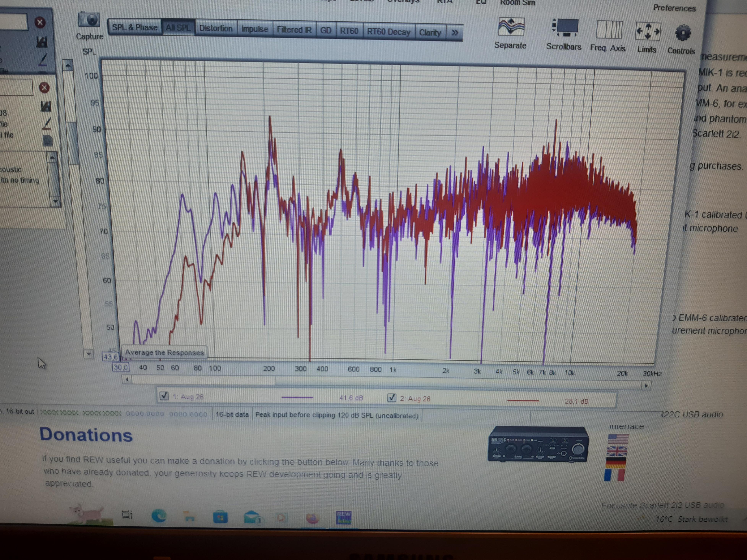This screenshot has width=747, height=560.
Task: Remove first measurement with red X
Action: point(40,23)
